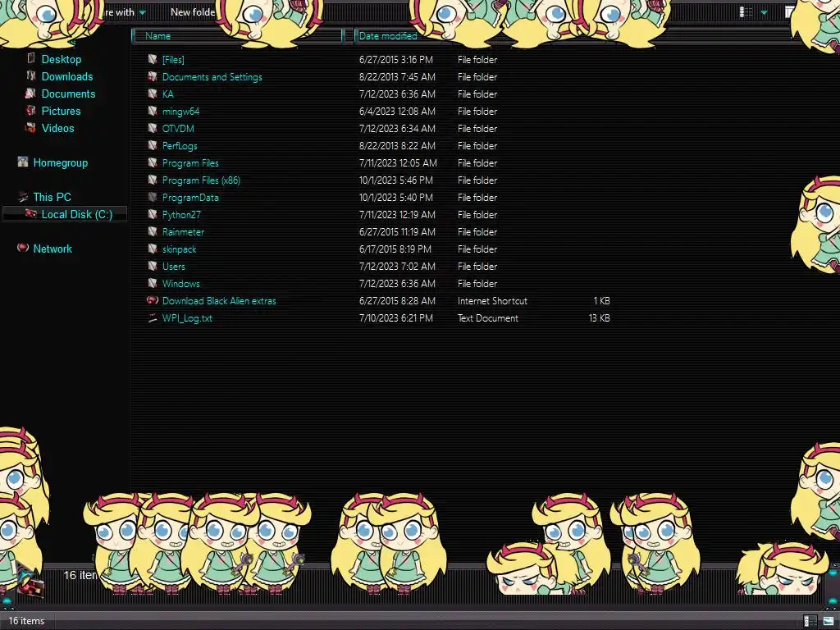840x630 pixels.
Task: Click the Windows folder icon
Action: (153, 283)
